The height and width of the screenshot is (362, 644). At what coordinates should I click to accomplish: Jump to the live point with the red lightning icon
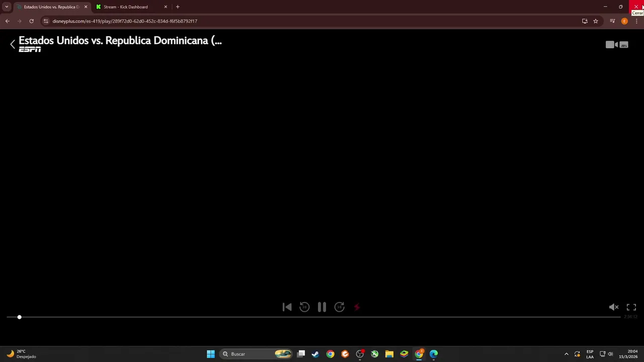tap(357, 307)
